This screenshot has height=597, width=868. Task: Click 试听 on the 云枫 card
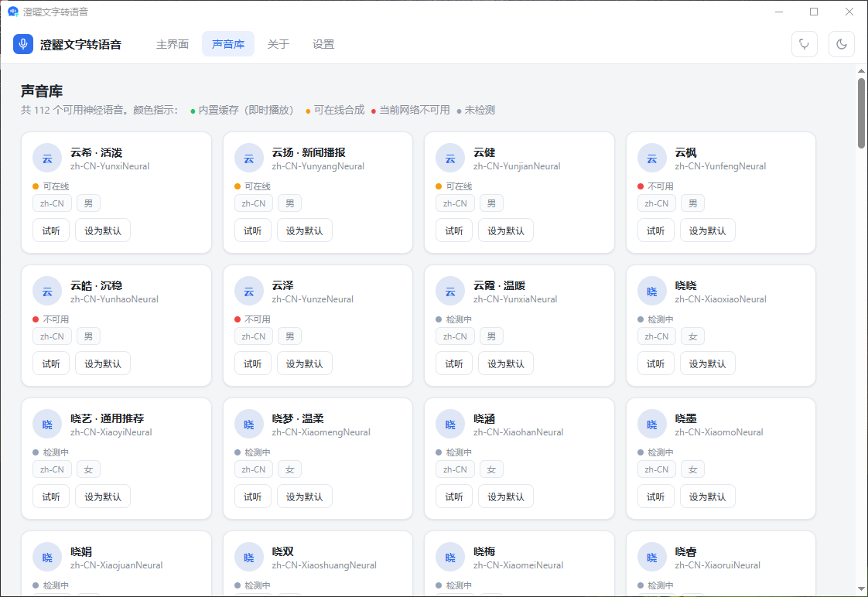655,230
